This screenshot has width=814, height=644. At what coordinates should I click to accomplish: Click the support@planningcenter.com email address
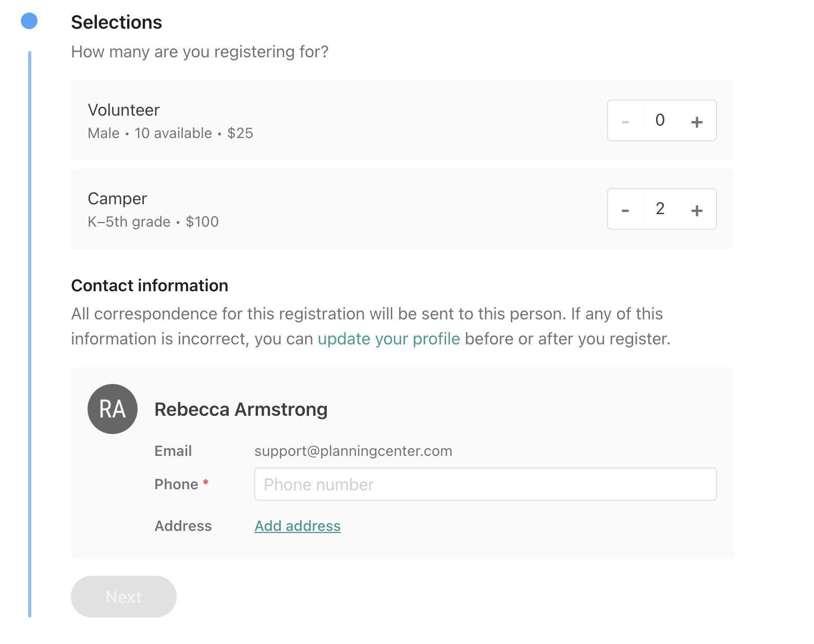[x=353, y=451]
